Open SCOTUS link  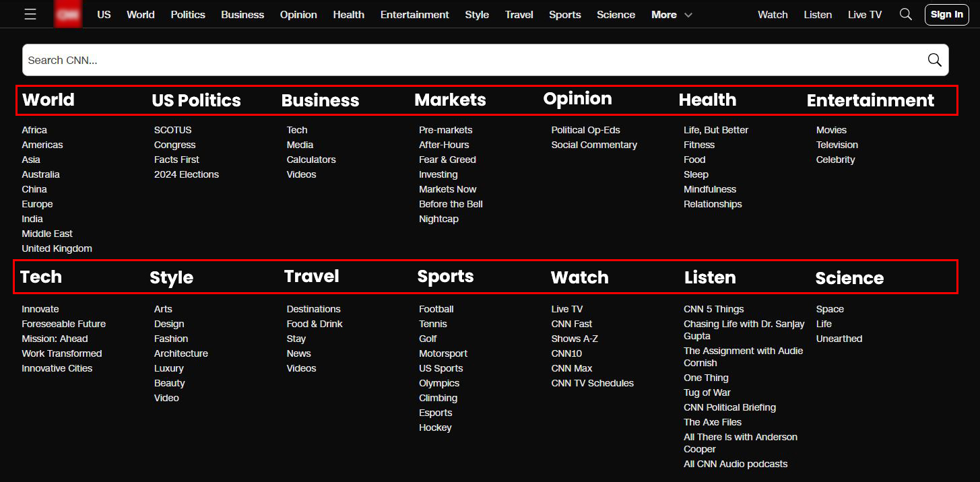click(173, 130)
